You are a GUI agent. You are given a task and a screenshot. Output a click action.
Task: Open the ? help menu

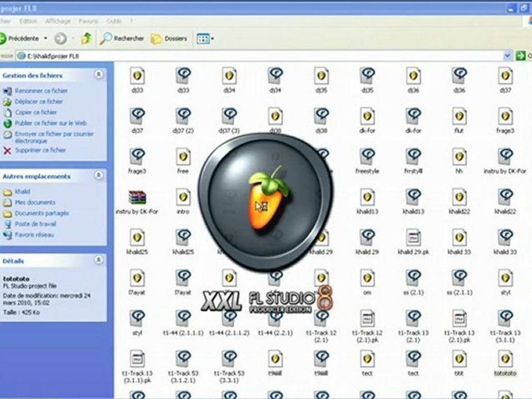point(131,21)
